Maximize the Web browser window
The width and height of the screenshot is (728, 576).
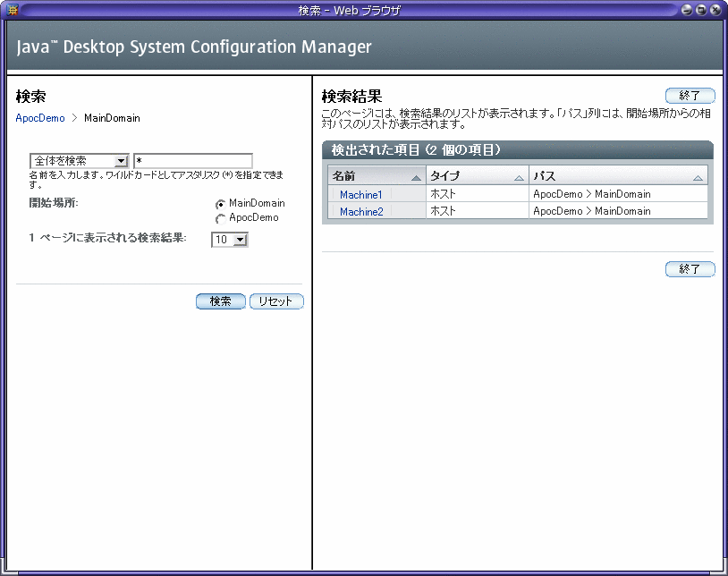pyautogui.click(x=701, y=10)
